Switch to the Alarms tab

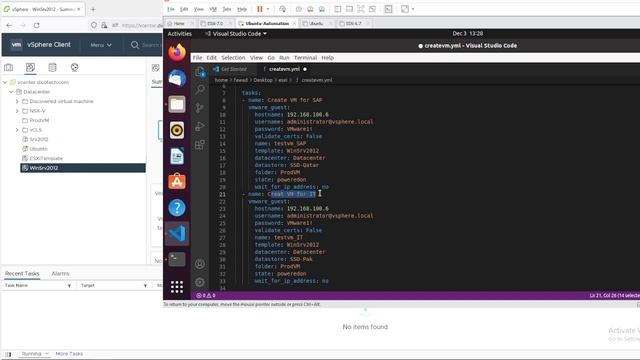coord(60,273)
